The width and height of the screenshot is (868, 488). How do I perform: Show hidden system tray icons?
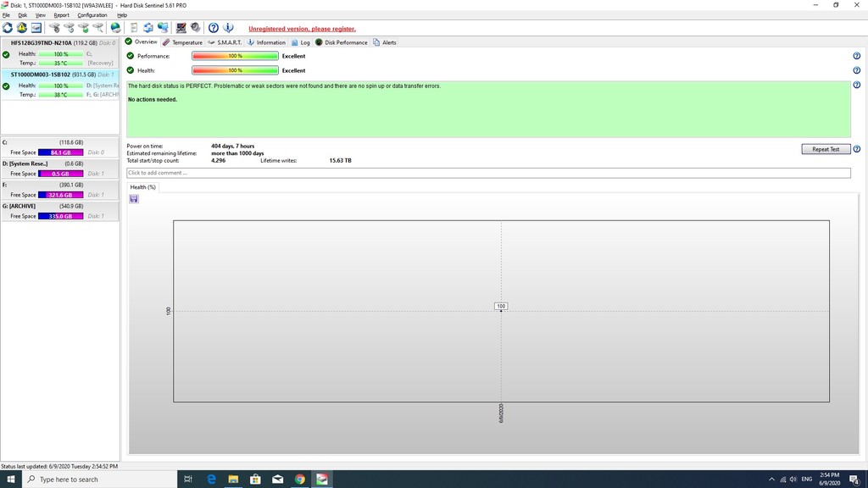pos(771,480)
